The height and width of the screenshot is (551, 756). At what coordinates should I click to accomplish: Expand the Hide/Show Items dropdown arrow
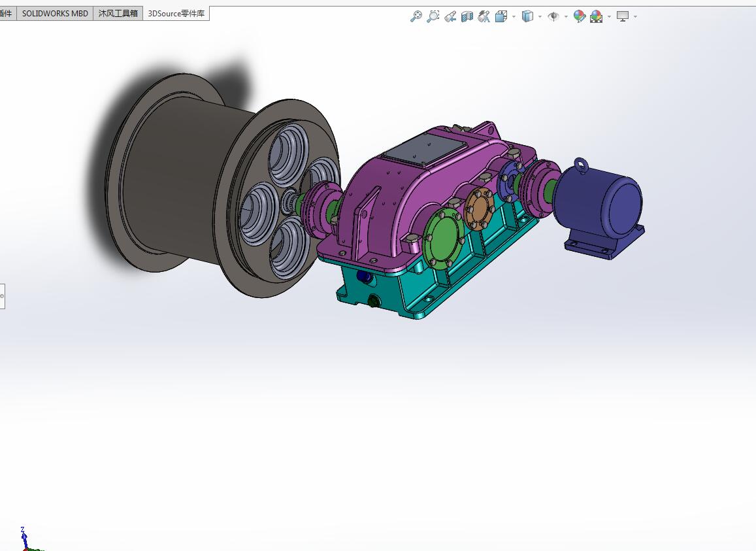[x=566, y=17]
